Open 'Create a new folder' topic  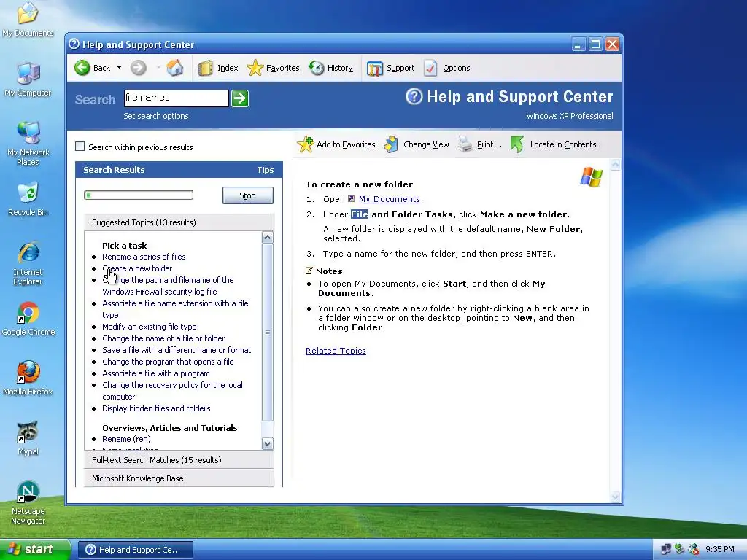click(x=137, y=268)
